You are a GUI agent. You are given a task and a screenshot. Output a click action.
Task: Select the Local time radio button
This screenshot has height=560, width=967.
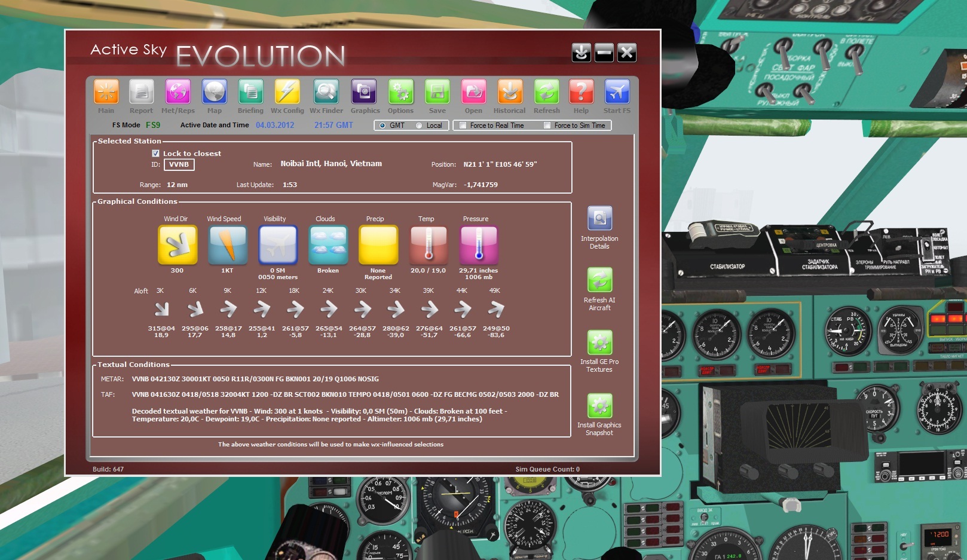[x=419, y=126]
